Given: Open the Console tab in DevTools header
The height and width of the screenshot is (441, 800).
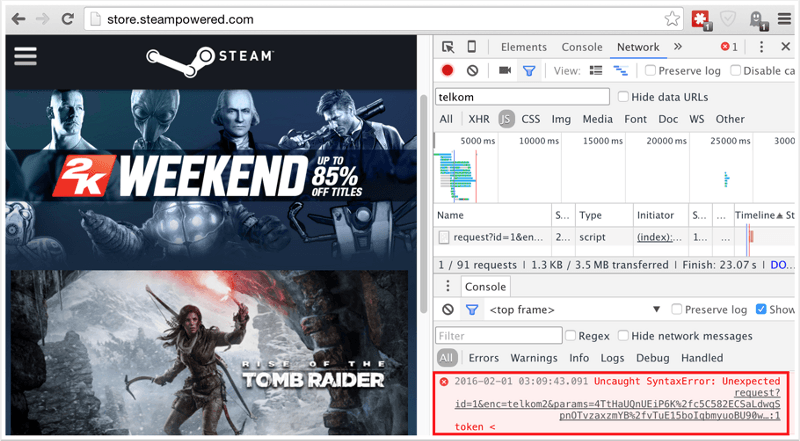Looking at the screenshot, I should (x=582, y=47).
